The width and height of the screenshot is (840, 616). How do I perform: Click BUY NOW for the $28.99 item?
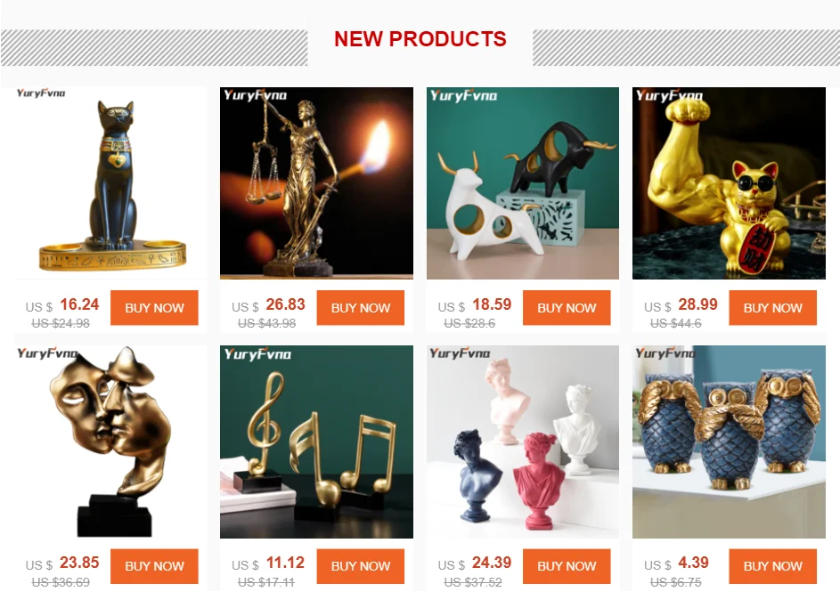[773, 308]
